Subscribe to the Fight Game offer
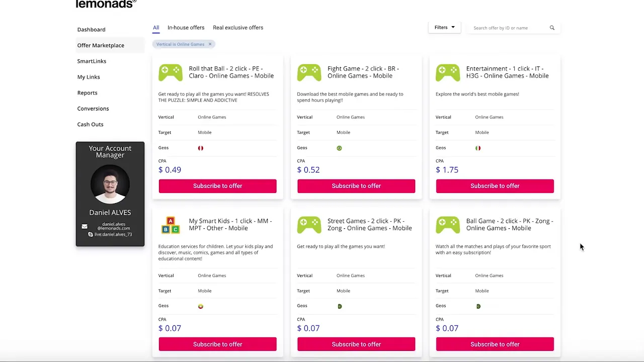This screenshot has height=362, width=644. click(356, 186)
